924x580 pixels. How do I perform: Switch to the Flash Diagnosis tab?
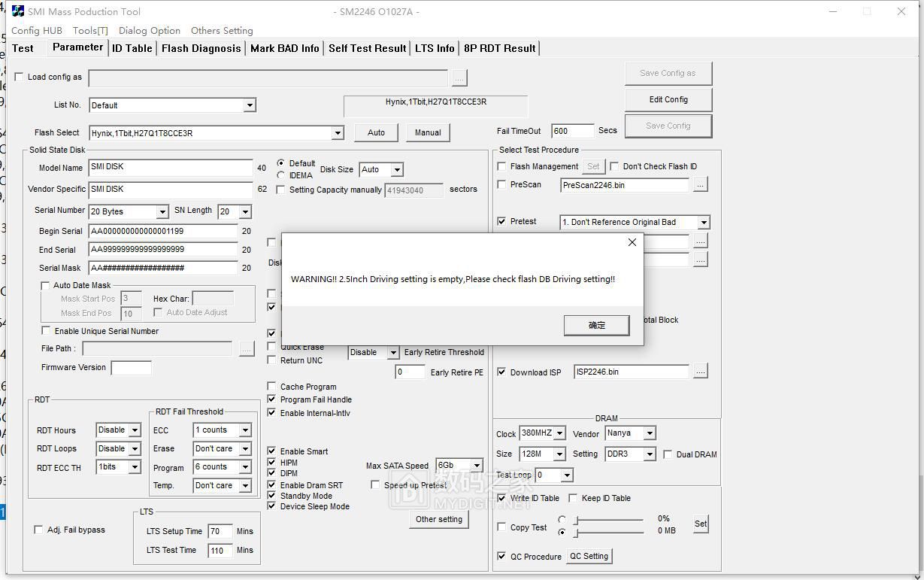point(201,48)
